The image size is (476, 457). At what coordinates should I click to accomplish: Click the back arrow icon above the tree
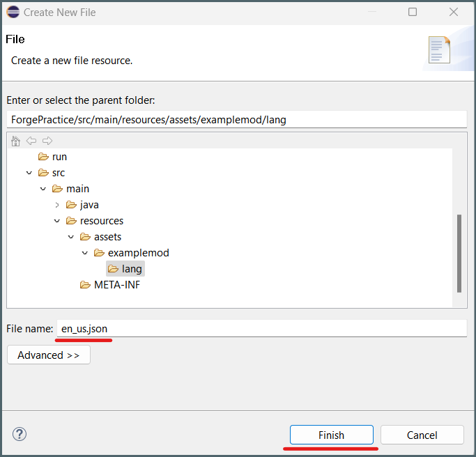[x=31, y=141]
